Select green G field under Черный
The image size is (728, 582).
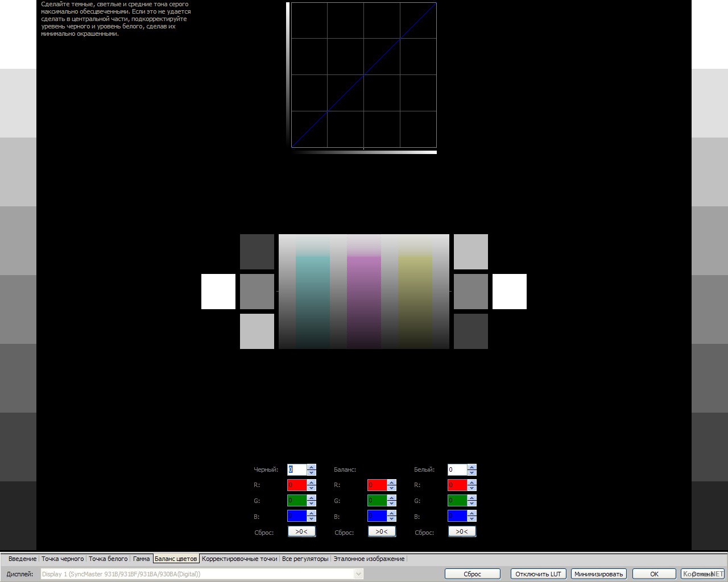click(x=297, y=500)
